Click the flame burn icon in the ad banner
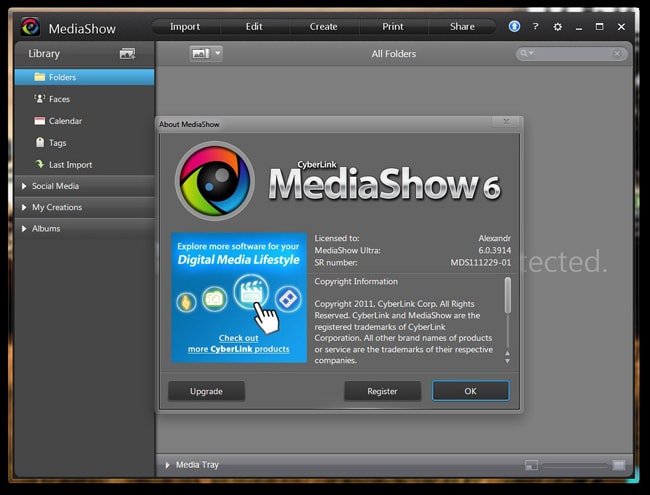 pyautogui.click(x=187, y=302)
